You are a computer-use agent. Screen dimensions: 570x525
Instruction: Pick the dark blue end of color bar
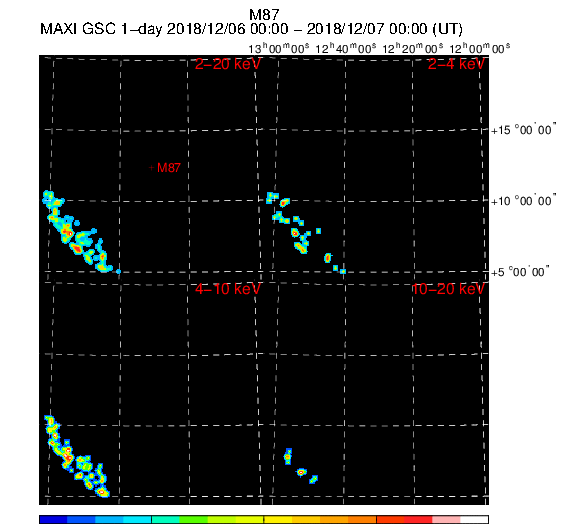tap(53, 519)
